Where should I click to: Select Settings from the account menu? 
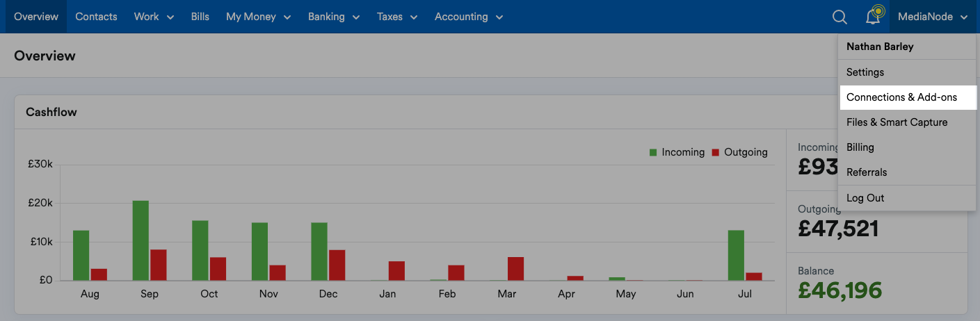865,72
